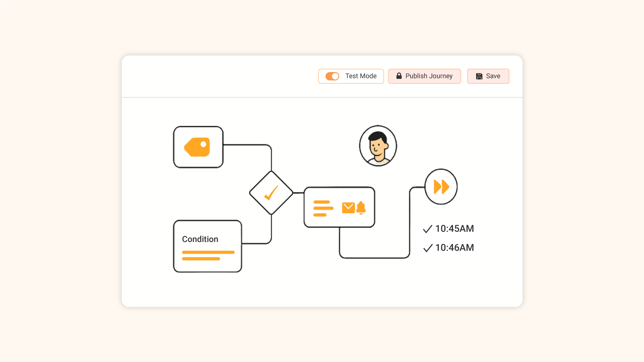The width and height of the screenshot is (644, 362).
Task: Select the Condition box
Action: [x=207, y=246]
